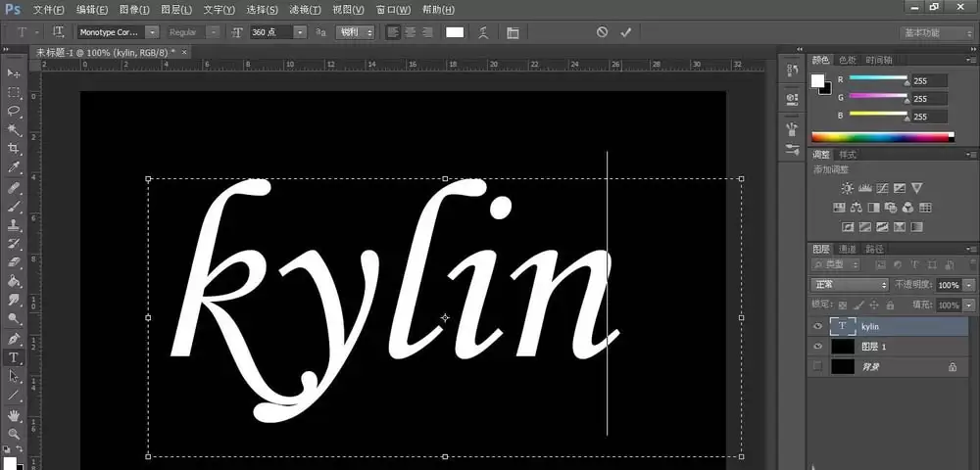Toggle the character and paragraph panel
The width and height of the screenshot is (980, 470).
pyautogui.click(x=513, y=32)
